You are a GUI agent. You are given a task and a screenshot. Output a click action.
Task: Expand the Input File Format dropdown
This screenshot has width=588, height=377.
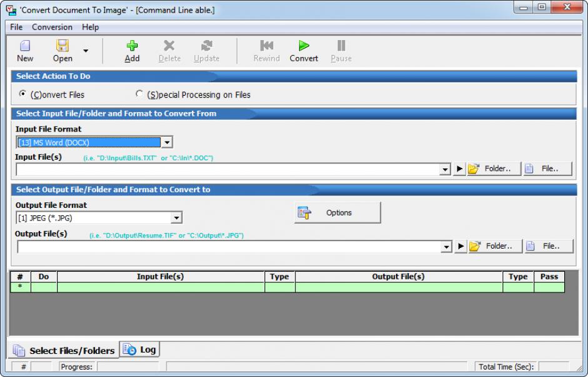tap(166, 143)
